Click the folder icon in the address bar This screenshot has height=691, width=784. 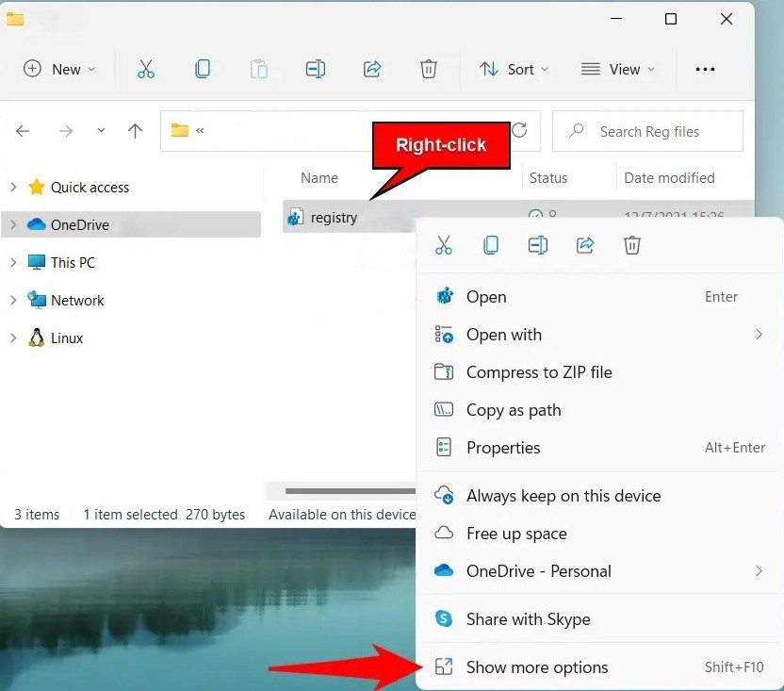(x=179, y=131)
